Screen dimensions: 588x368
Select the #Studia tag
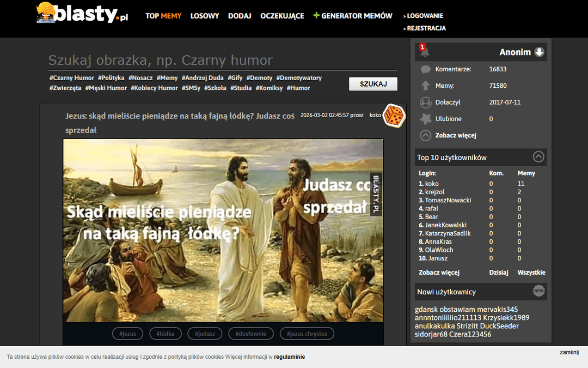pos(241,88)
